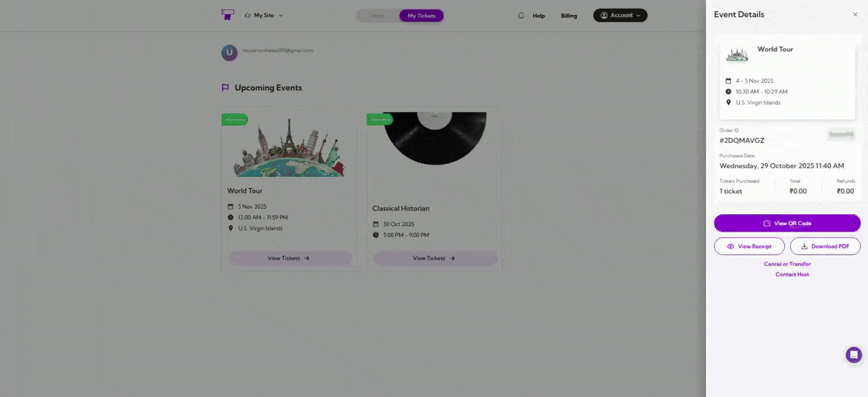Click order ID #2DQMAVGZ
The height and width of the screenshot is (397, 868).
(742, 140)
